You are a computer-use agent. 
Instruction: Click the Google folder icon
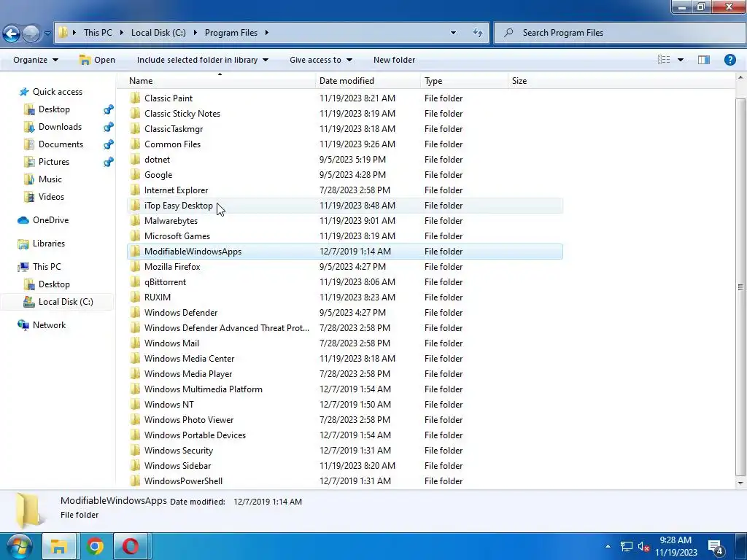[135, 175]
